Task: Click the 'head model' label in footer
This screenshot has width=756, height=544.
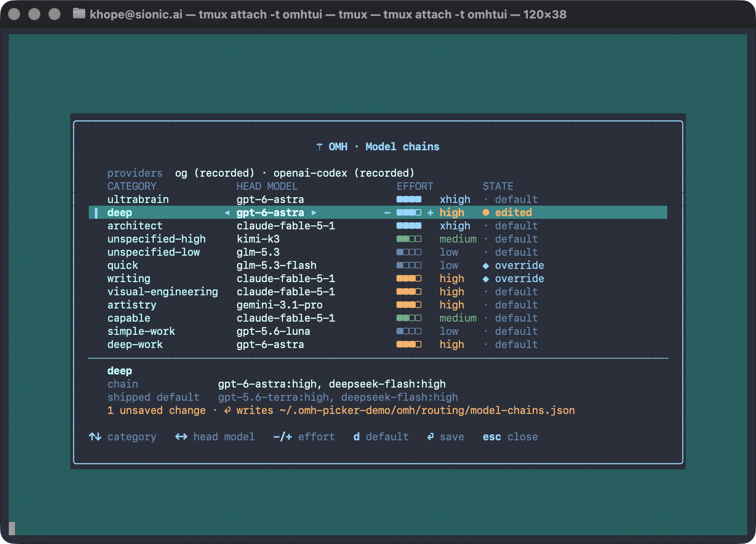Action: click(x=224, y=437)
